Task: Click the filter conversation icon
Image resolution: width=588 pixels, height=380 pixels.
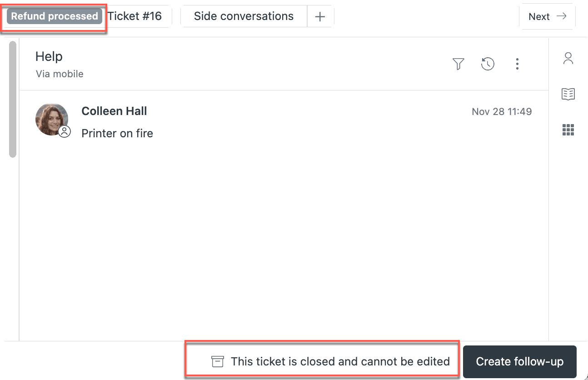Action: 458,64
